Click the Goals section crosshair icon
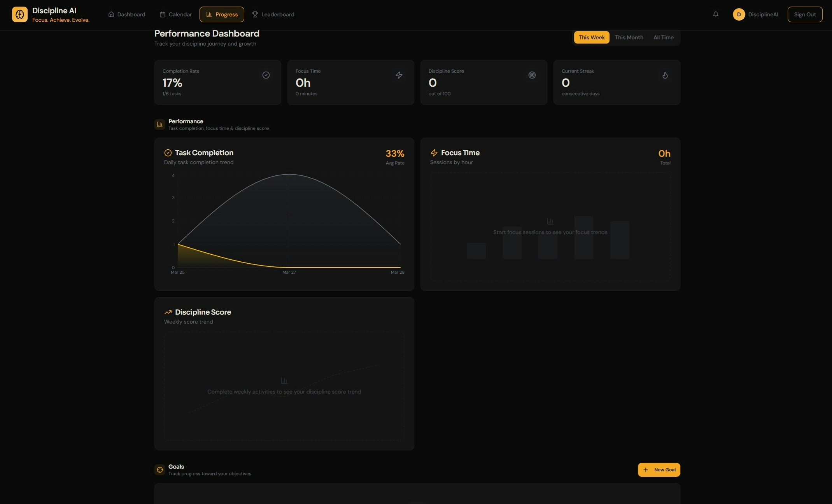This screenshot has height=504, width=832. [160, 470]
